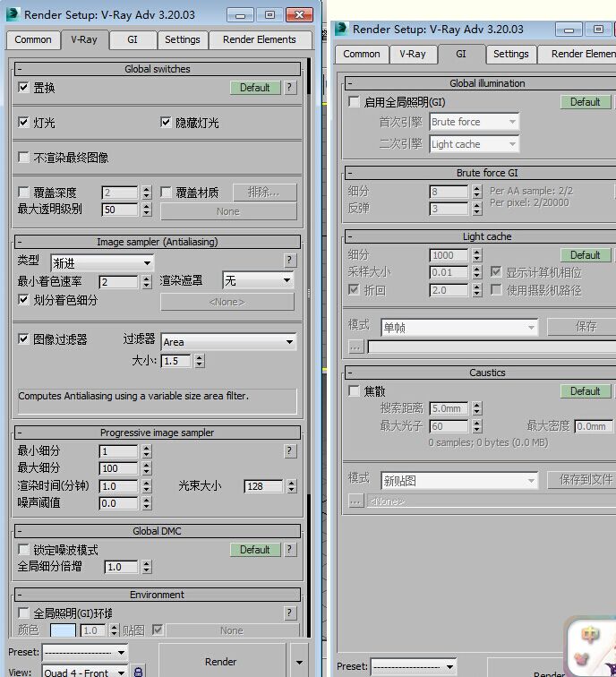This screenshot has width=616, height=677.
Task: Toggle the 隐藏灯光 checkbox
Action: pyautogui.click(x=166, y=122)
